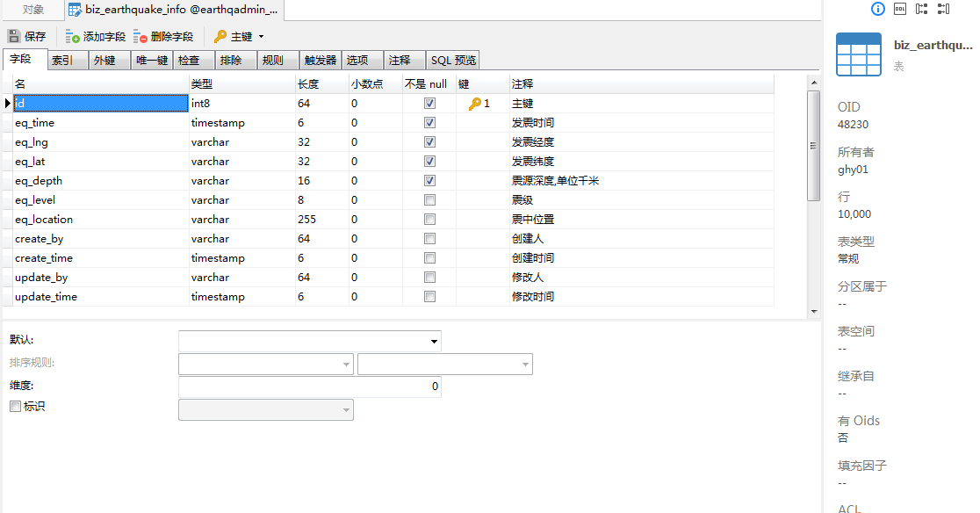Click the field list vertical scrollbar thumb
The height and width of the screenshot is (513, 980).
pyautogui.click(x=814, y=146)
